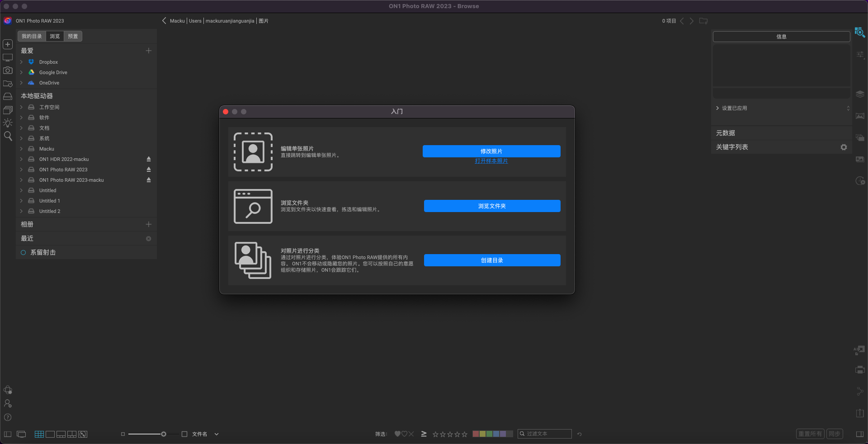Viewport: 868px width, 444px height.
Task: Toggle the left panel visibility at bottom left
Action: (8, 434)
